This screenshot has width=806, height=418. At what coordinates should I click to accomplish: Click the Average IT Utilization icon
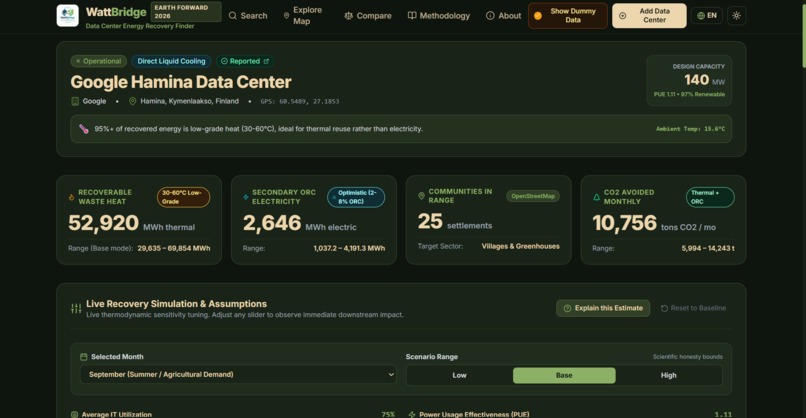(x=74, y=414)
